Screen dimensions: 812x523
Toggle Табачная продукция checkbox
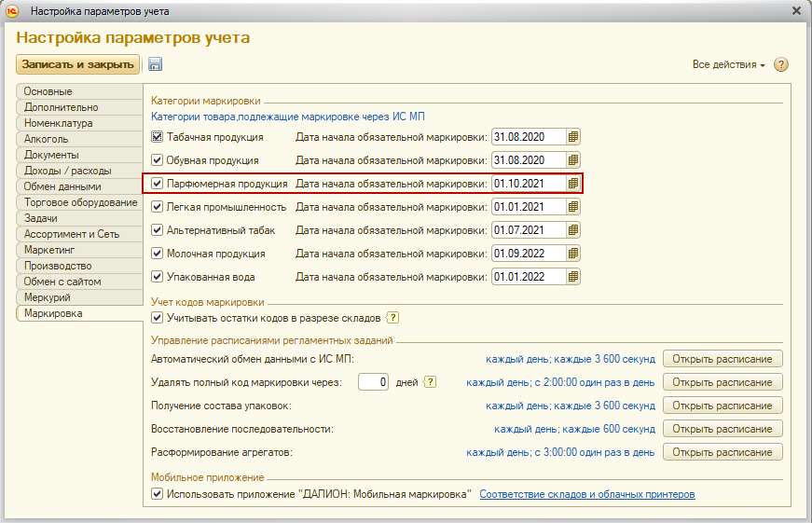157,137
